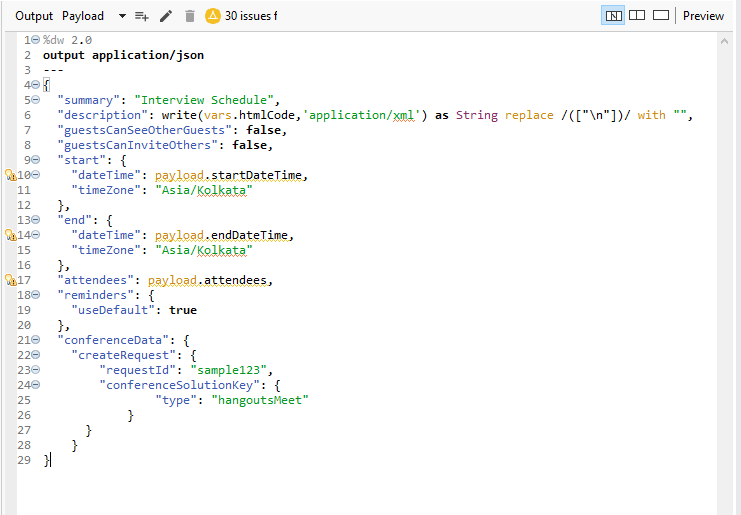Viewport: 741px width, 515px height.
Task: Click the Preview button
Action: 703,16
